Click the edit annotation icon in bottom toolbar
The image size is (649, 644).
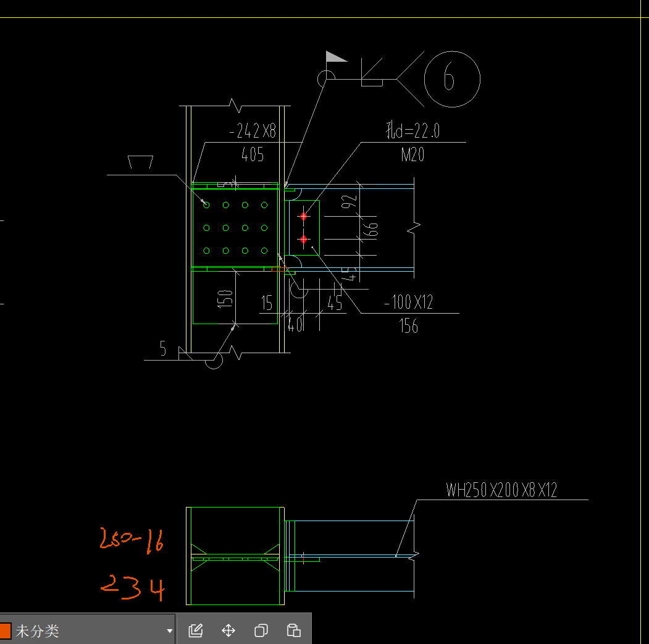195,630
